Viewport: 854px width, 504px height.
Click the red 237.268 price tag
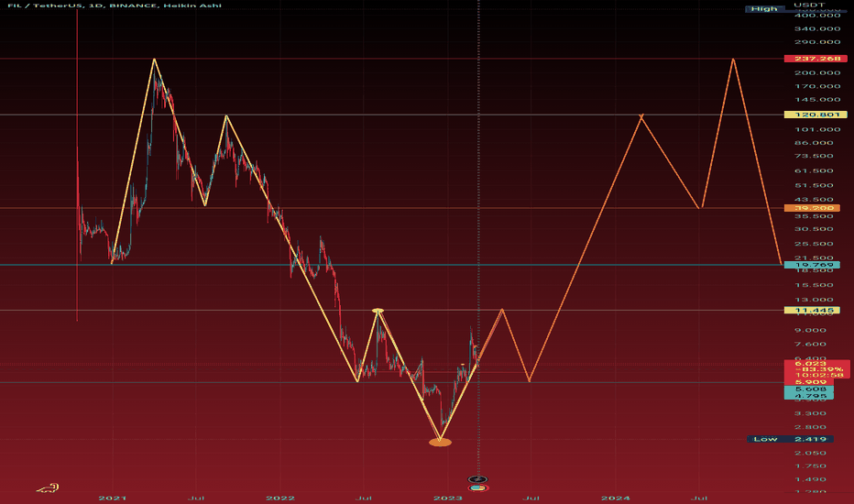coord(816,59)
